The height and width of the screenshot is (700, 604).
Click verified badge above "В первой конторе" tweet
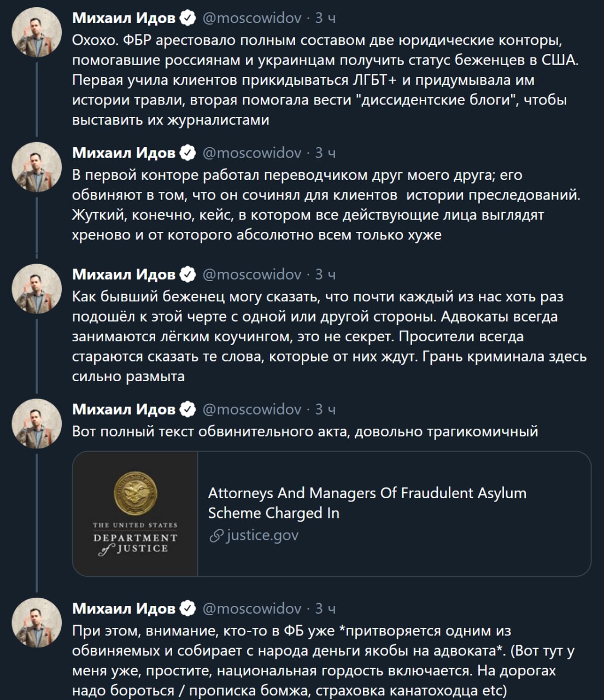(x=188, y=153)
